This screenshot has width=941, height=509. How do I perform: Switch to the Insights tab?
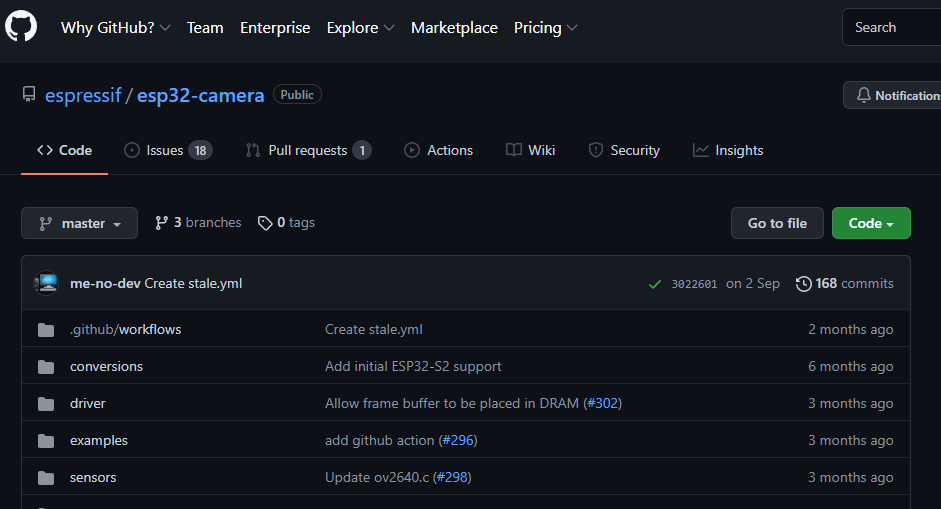[728, 150]
